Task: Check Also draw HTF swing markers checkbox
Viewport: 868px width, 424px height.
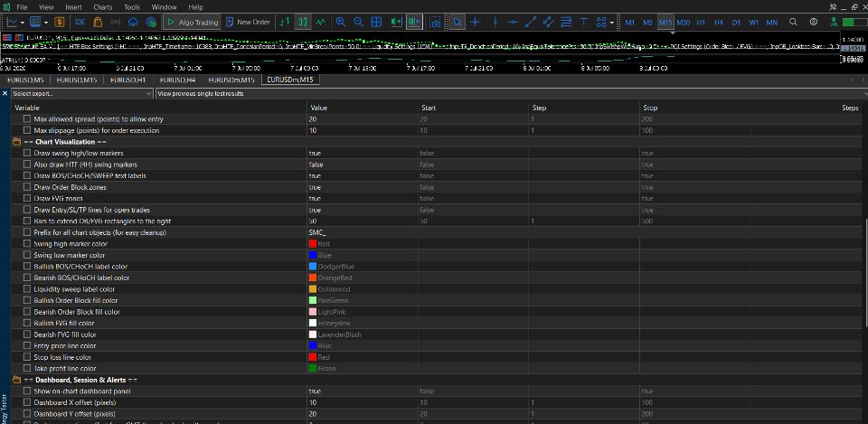Action: 27,165
